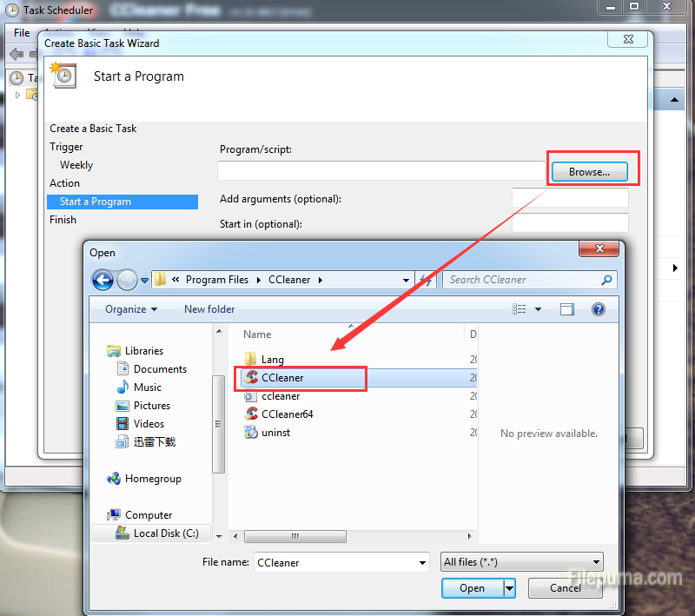Image resolution: width=695 pixels, height=616 pixels.
Task: Click the file list scroll right arrow
Action: pos(469,536)
